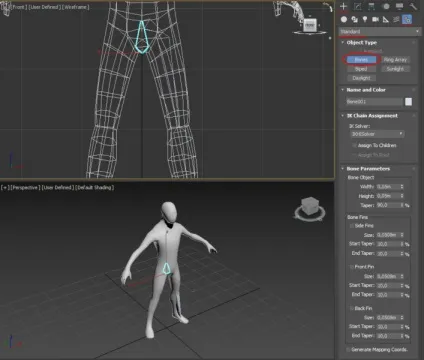Open the Modify panel tab icon
424x360 pixels.
pyautogui.click(x=358, y=6)
